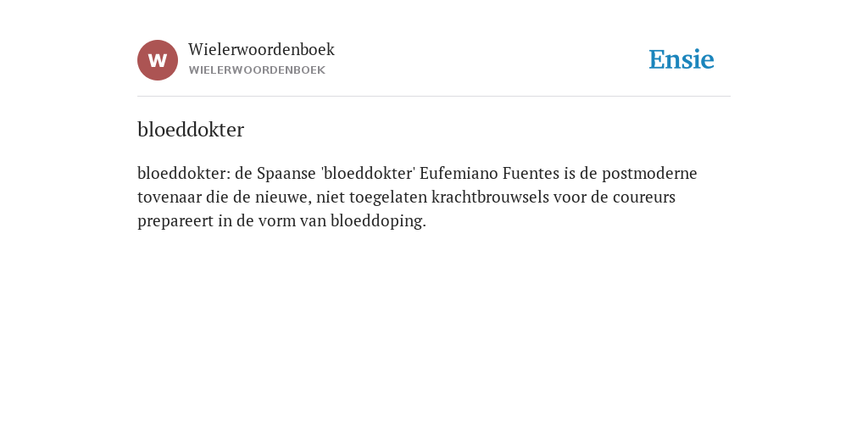Click the 'bloeddokter:' term starting the paragraph
The width and height of the screenshot is (868, 434).
[184, 173]
